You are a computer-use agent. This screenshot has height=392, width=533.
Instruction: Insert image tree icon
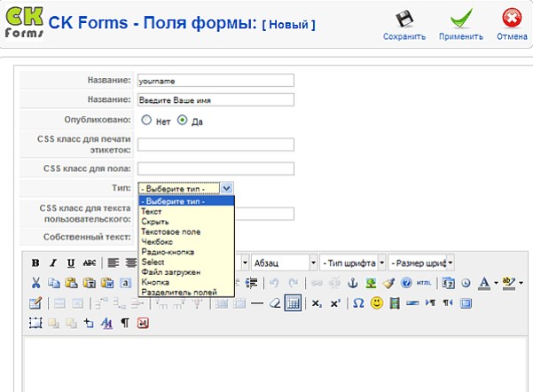click(371, 283)
